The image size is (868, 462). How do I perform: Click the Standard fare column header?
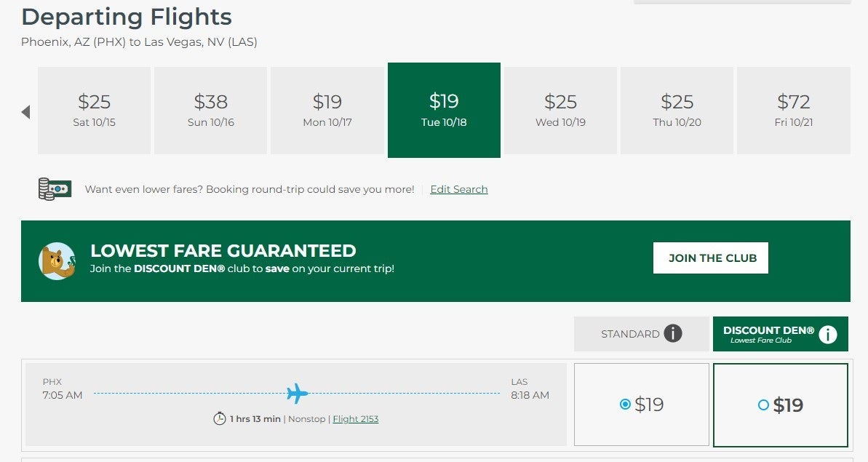tap(630, 334)
